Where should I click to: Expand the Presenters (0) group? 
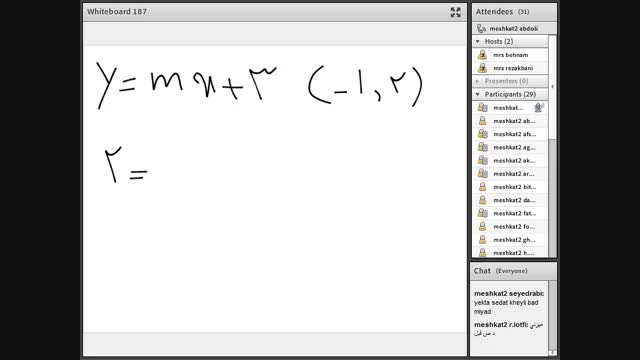(x=478, y=81)
